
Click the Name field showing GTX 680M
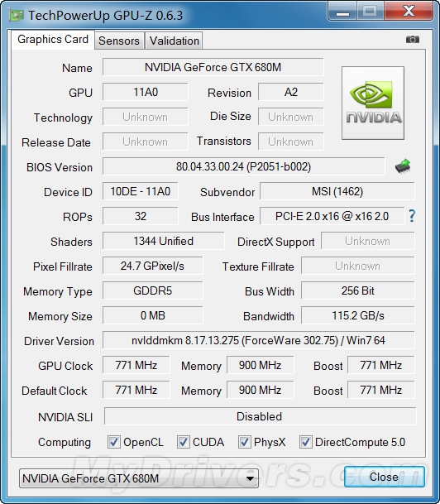point(213,67)
